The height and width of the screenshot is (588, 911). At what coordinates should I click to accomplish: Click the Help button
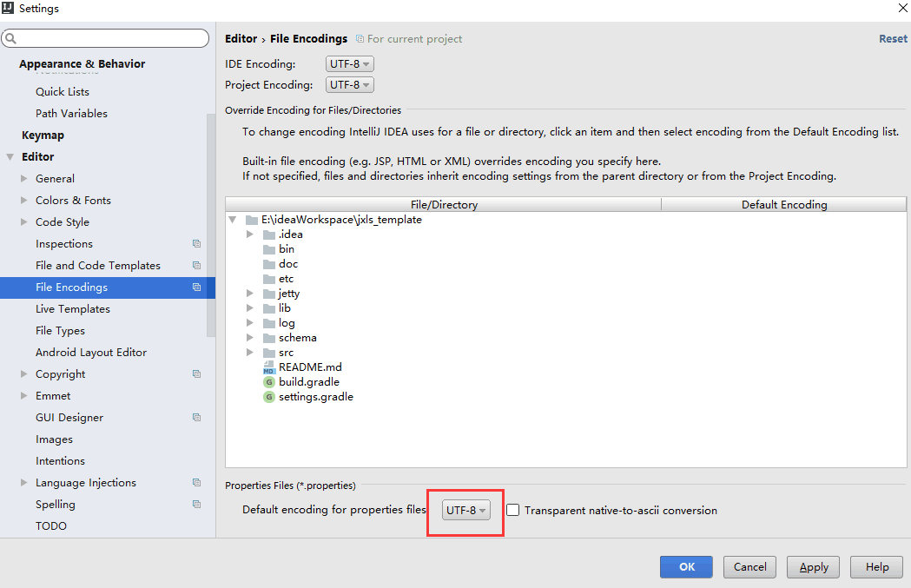877,567
